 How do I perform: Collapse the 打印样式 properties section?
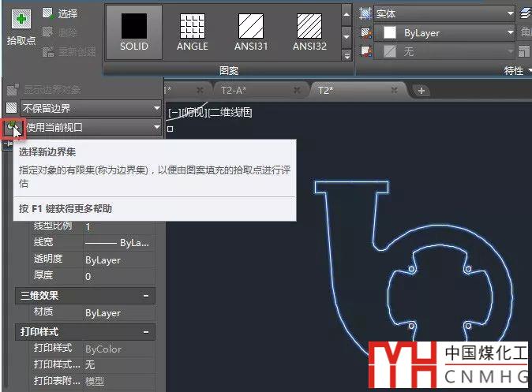pos(146,332)
